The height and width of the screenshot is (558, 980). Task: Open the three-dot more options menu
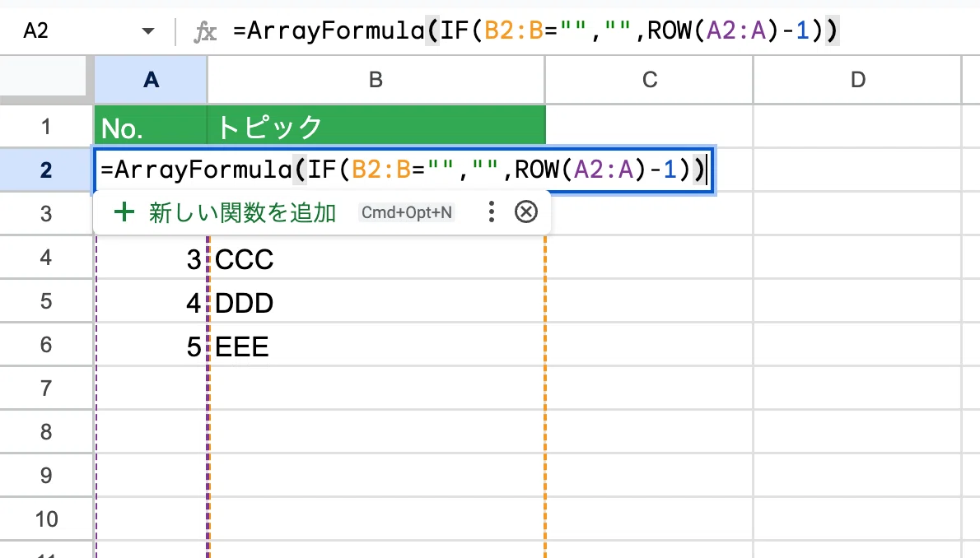click(492, 212)
